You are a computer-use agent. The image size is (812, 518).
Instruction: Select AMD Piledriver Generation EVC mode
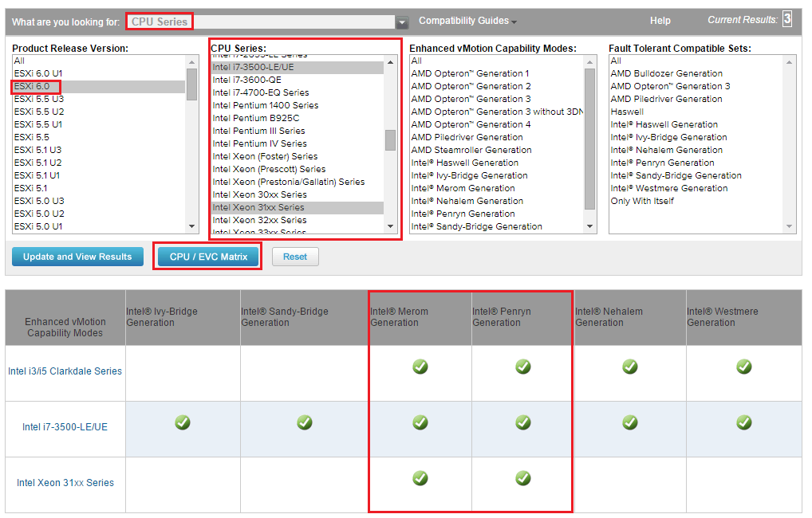pyautogui.click(x=467, y=137)
